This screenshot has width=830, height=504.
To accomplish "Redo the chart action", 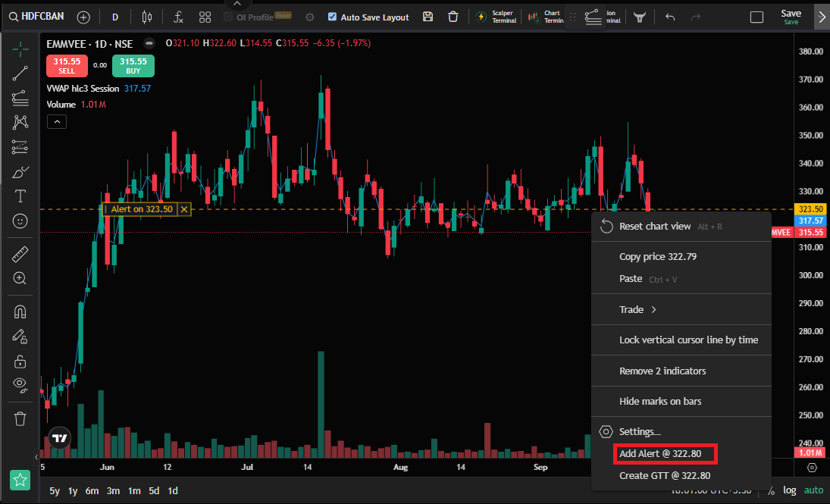I will [696, 17].
